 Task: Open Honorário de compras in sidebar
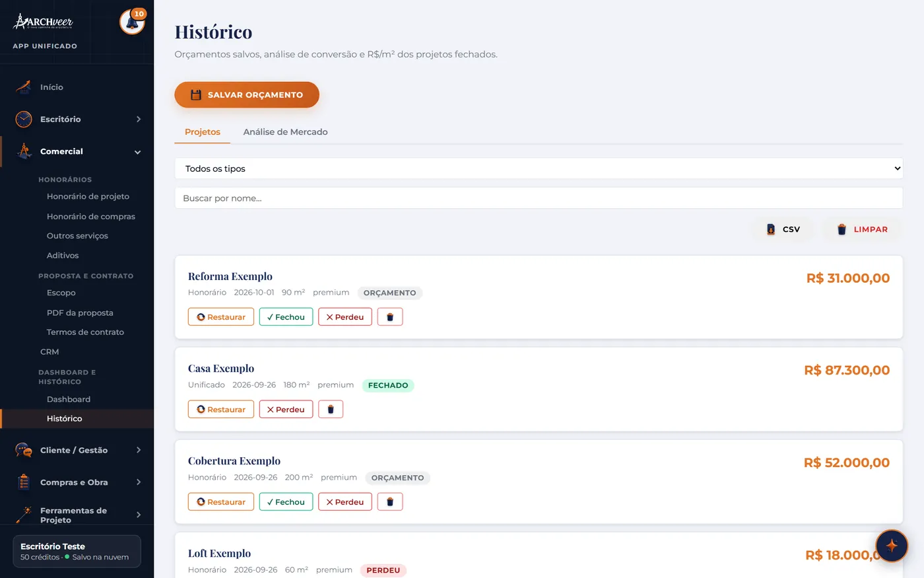(91, 217)
